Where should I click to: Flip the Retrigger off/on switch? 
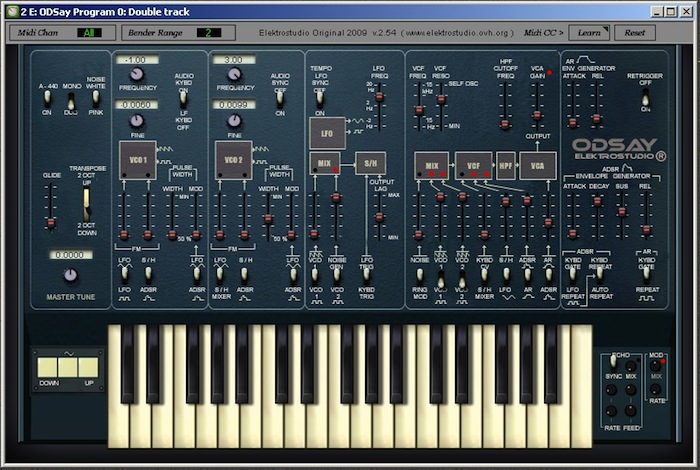[x=645, y=97]
